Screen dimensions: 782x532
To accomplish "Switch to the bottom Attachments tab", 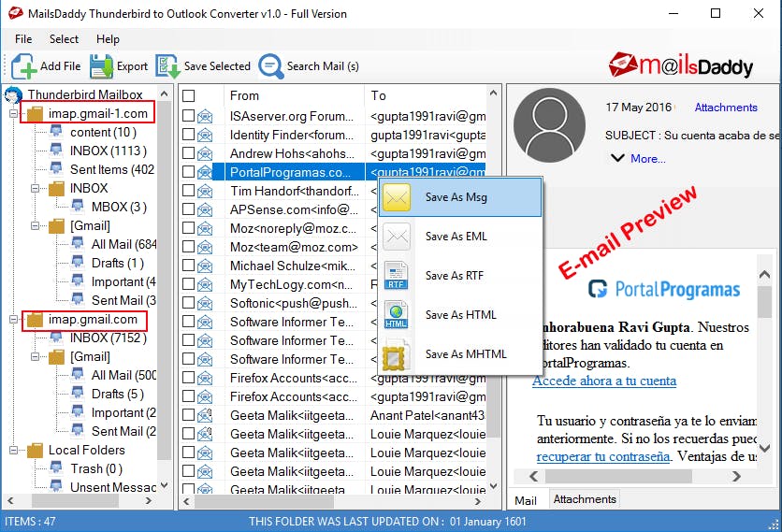I will pos(585,499).
